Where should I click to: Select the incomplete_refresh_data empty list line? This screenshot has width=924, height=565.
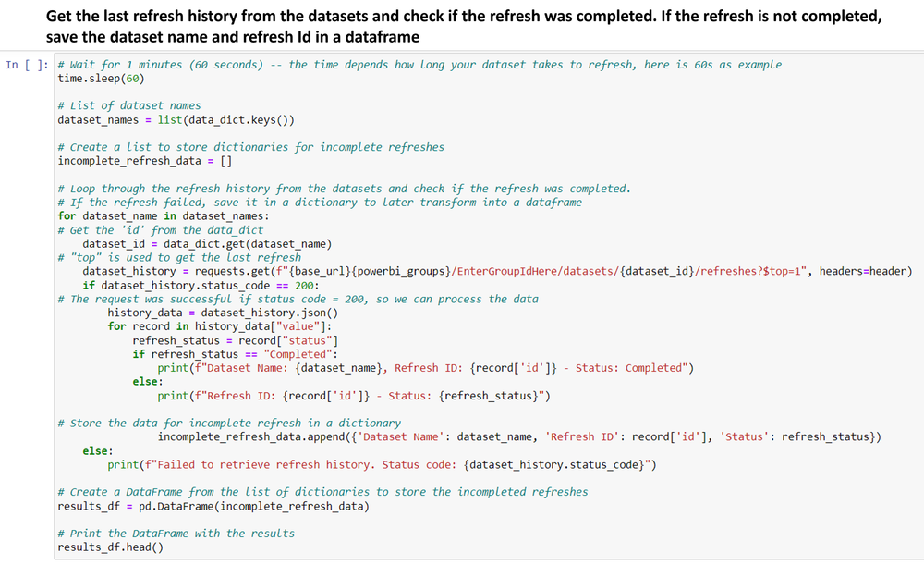(134, 160)
